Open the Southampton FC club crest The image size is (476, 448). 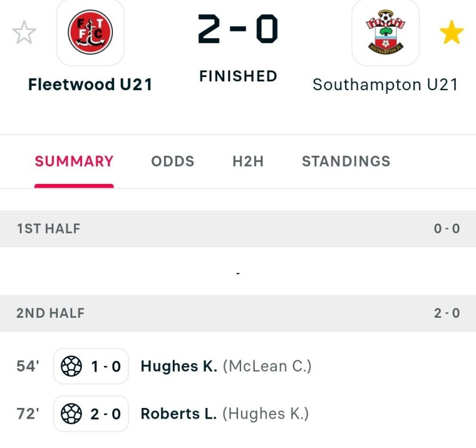pyautogui.click(x=385, y=33)
